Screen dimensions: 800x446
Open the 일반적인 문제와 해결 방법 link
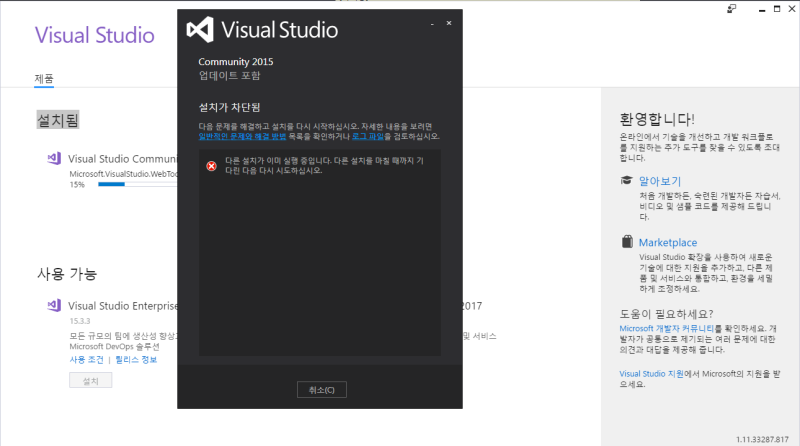click(x=242, y=136)
